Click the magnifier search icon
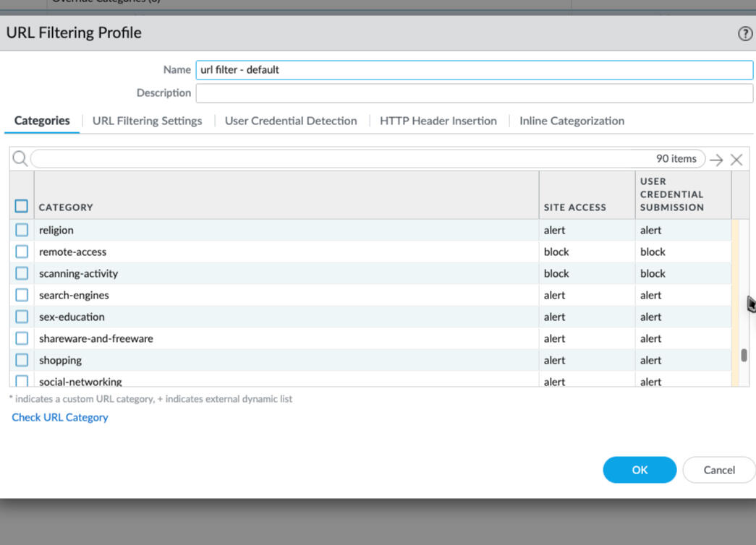Viewport: 756px width, 545px height. coord(20,159)
